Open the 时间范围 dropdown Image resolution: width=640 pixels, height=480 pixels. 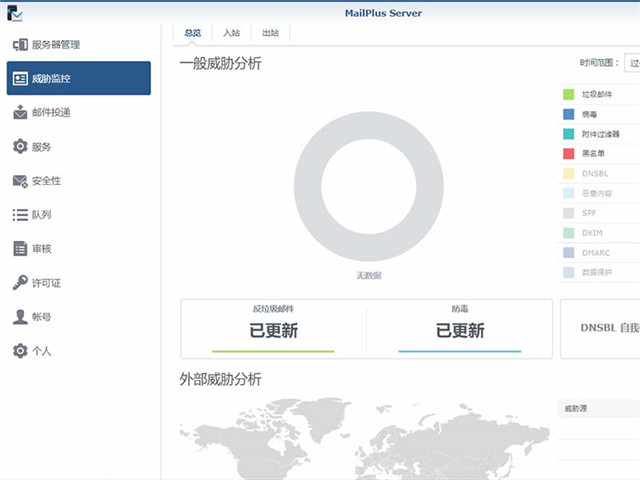point(632,63)
